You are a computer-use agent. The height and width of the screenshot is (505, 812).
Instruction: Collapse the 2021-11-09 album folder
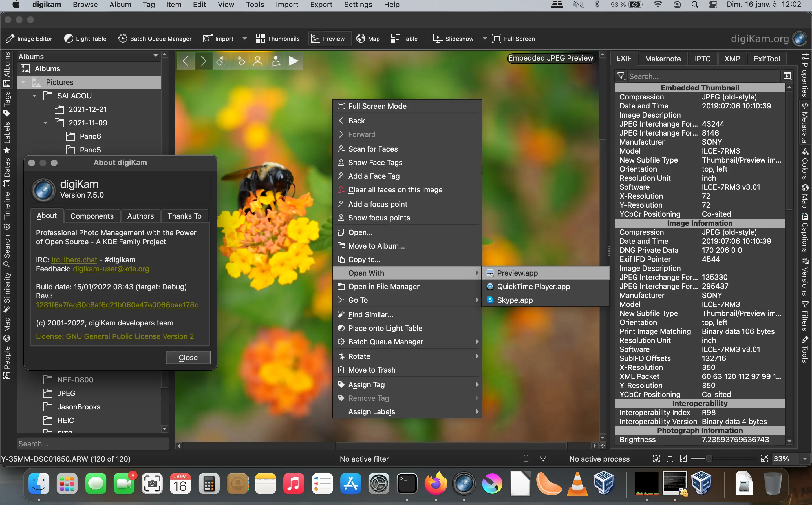pyautogui.click(x=46, y=123)
